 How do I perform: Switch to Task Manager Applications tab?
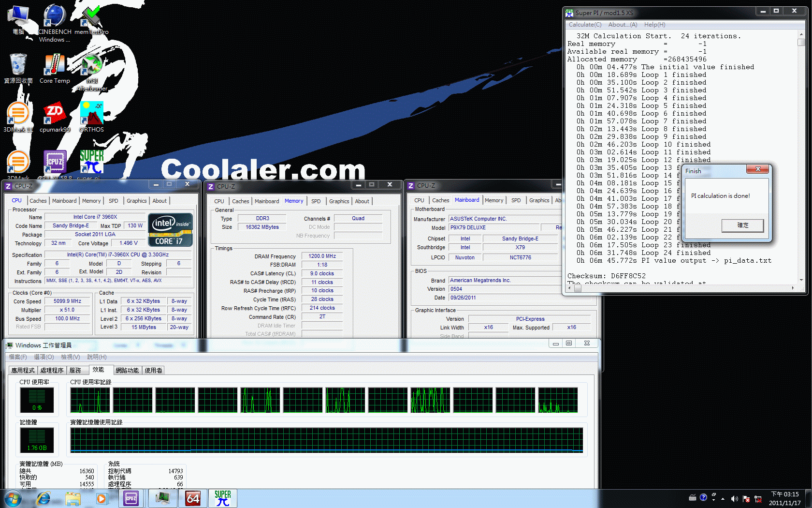point(23,370)
